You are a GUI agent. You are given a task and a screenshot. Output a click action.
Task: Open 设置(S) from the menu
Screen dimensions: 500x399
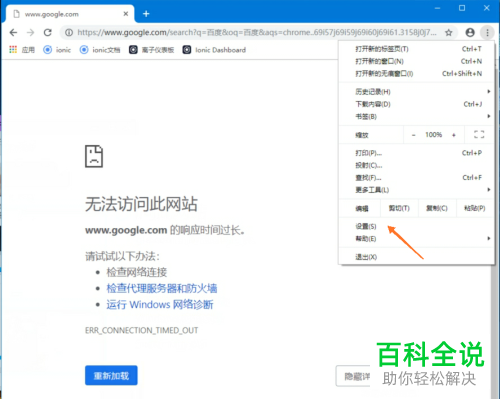[x=416, y=226]
